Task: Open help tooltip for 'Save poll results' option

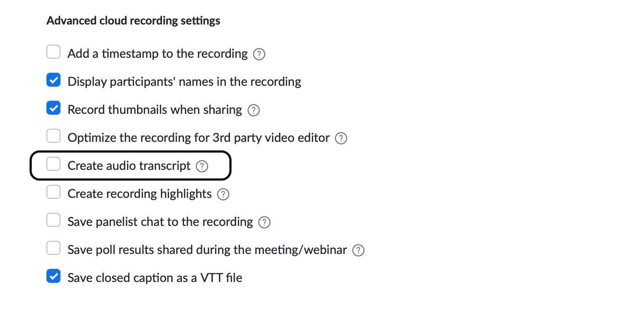Action: click(358, 250)
